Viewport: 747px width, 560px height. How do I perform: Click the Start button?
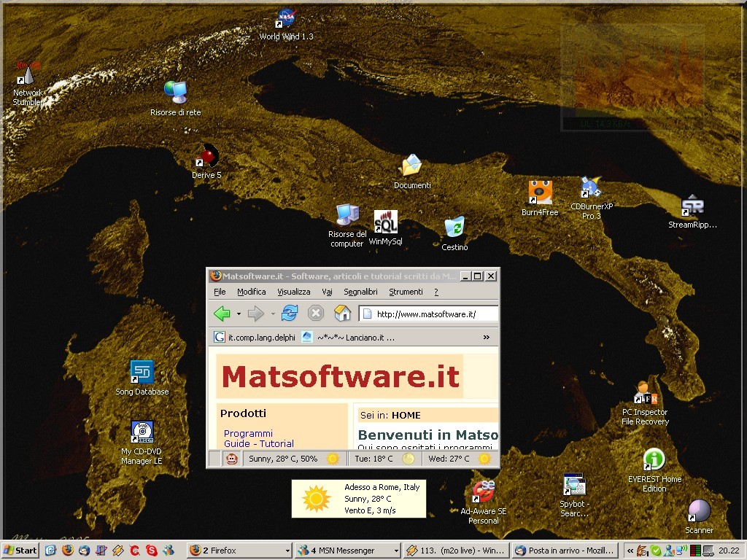point(20,551)
